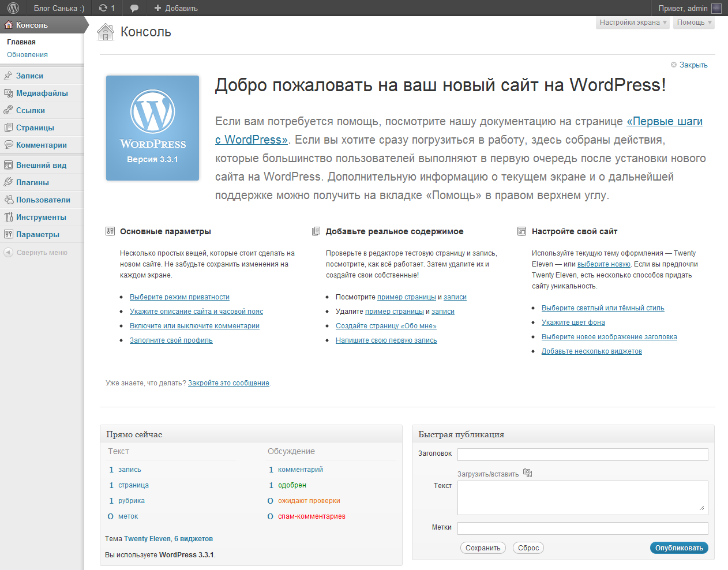Viewport: 728px width, 570px height.
Task: Click Заполните свой профиль link
Action: pyautogui.click(x=171, y=340)
